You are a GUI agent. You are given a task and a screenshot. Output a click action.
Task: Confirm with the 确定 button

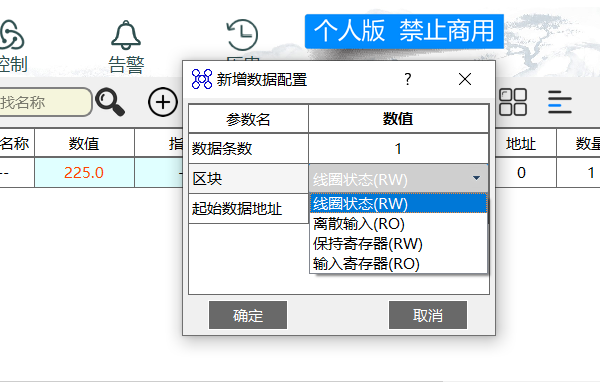point(248,315)
